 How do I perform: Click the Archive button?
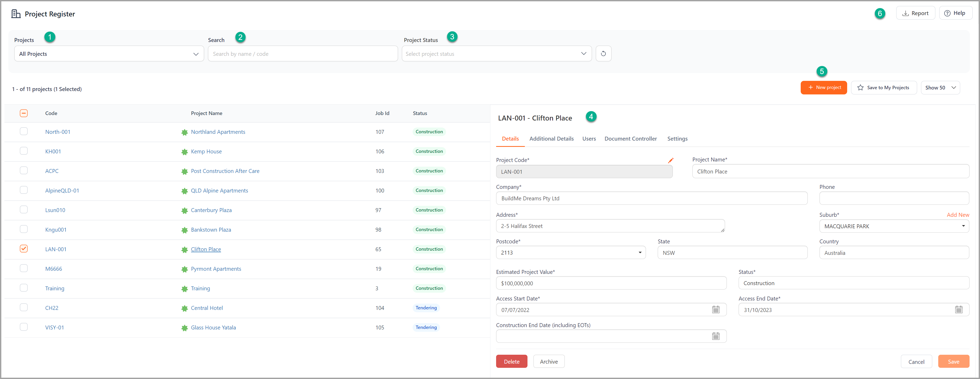[549, 362]
